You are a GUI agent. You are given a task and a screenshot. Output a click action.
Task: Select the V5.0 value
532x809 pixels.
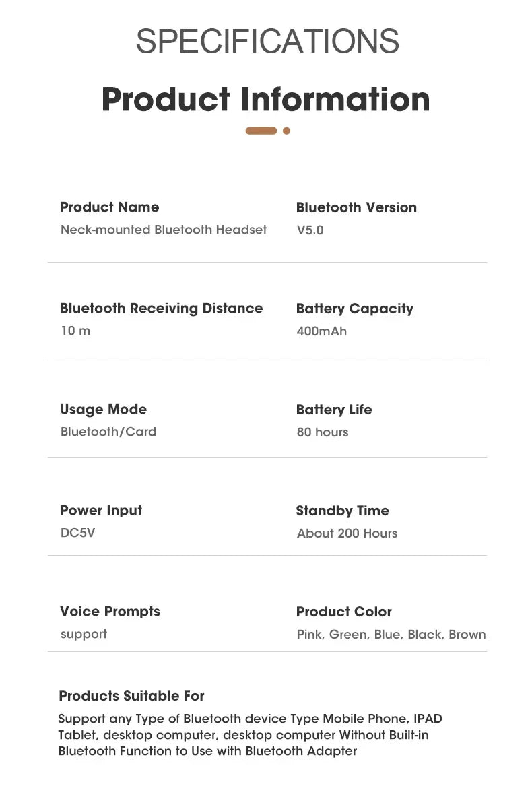pyautogui.click(x=310, y=230)
